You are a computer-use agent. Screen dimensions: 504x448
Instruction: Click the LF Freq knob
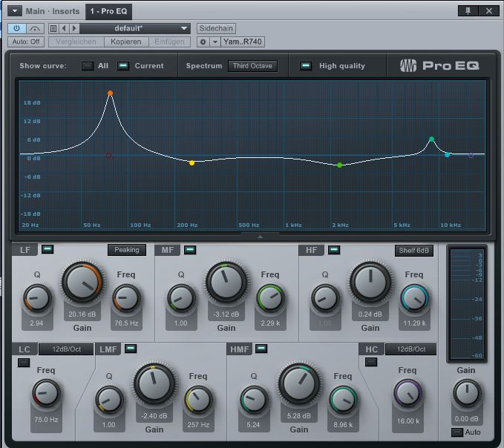126,298
